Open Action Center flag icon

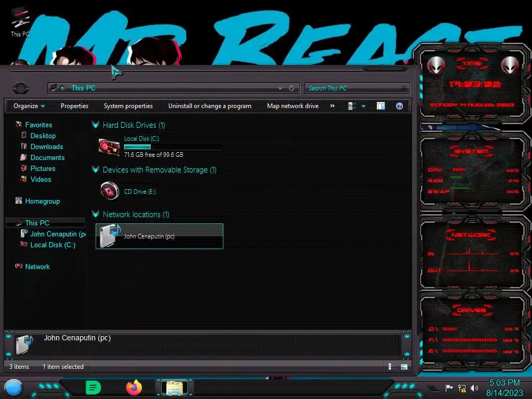(x=449, y=388)
